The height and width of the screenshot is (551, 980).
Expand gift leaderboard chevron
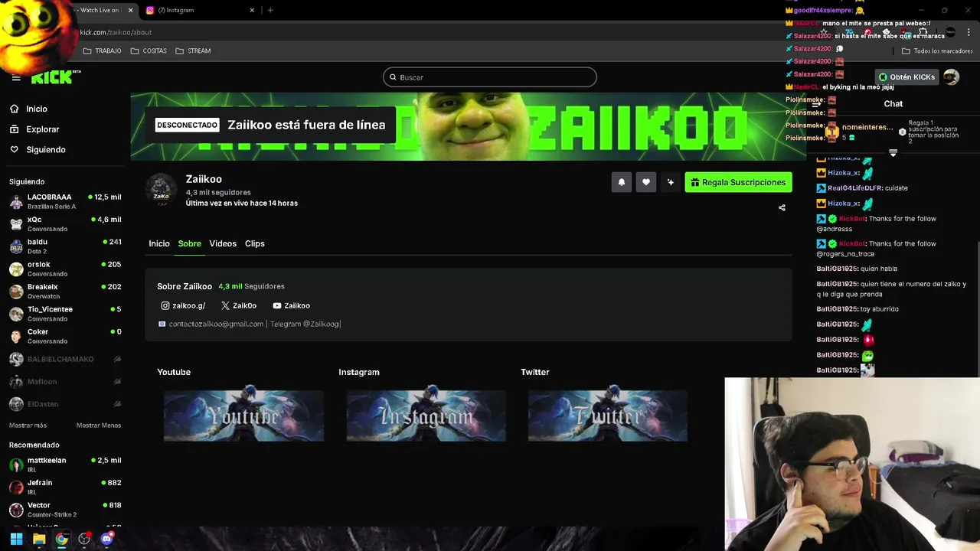coord(893,153)
